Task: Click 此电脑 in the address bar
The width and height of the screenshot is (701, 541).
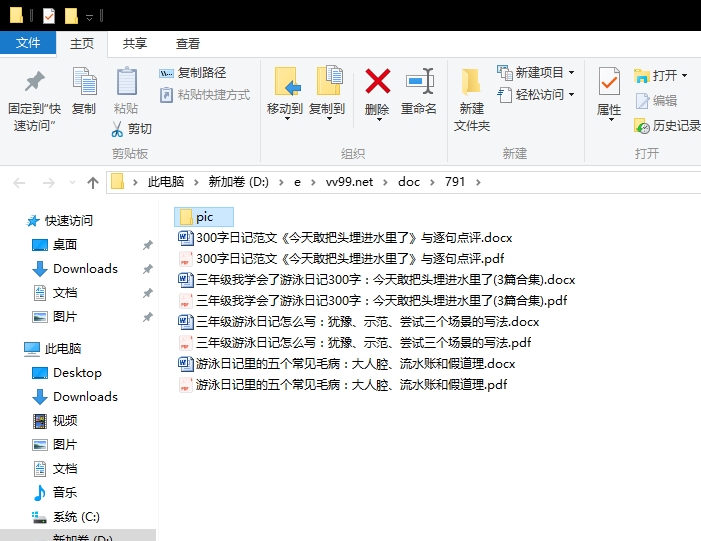Action: coord(166,182)
